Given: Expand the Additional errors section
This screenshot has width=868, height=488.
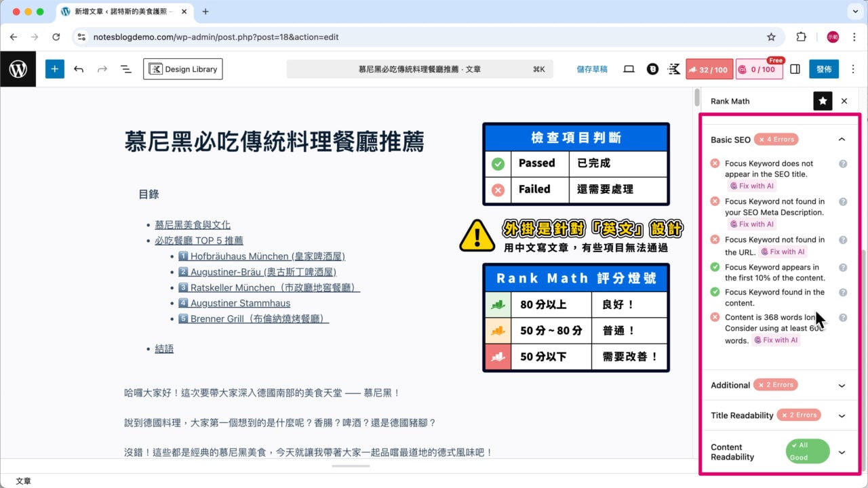Looking at the screenshot, I should pyautogui.click(x=842, y=385).
